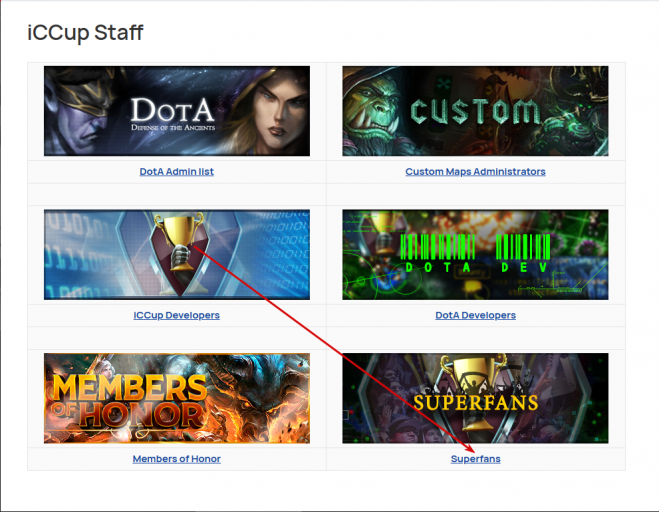Visit the Members of Honor link

pos(177,459)
